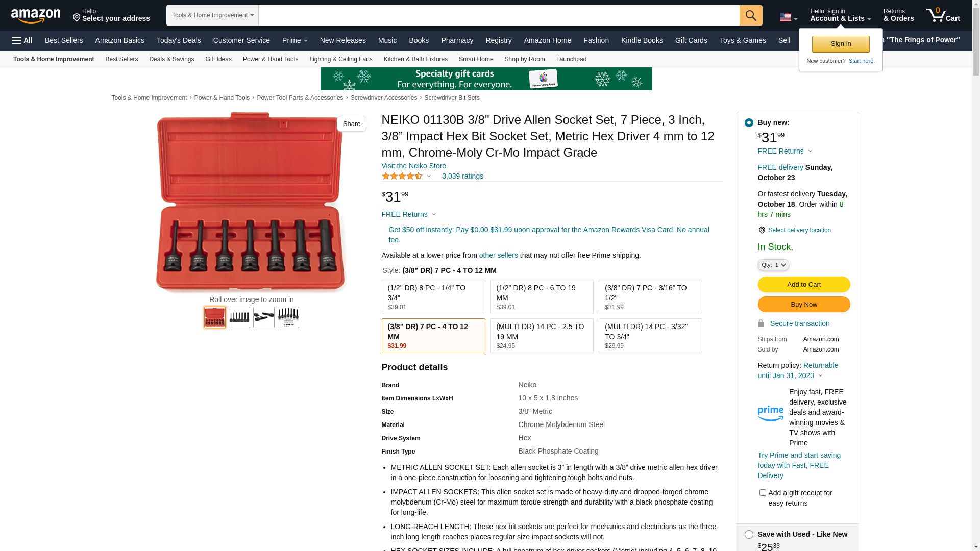This screenshot has height=551, width=980.
Task: Open the All hamburger menu
Action: tap(22, 40)
